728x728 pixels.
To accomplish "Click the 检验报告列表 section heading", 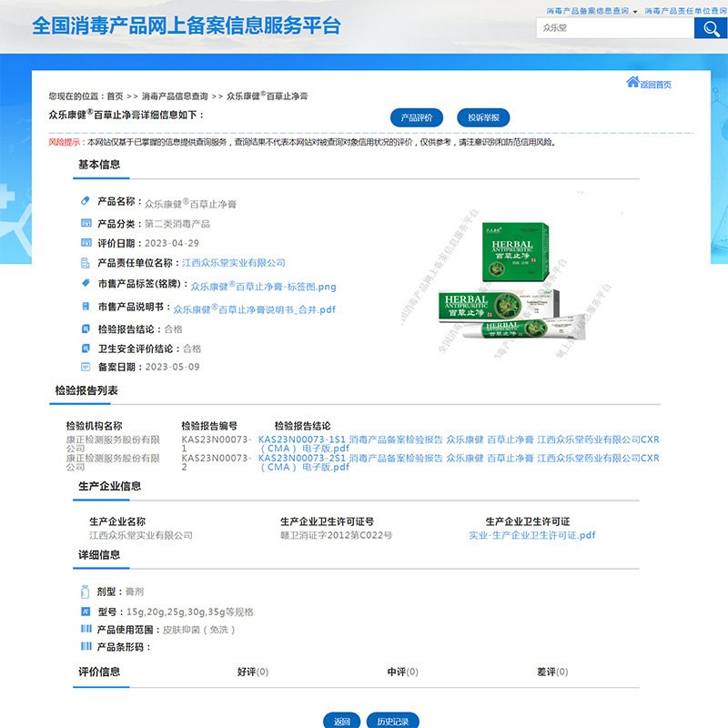I will point(86,390).
